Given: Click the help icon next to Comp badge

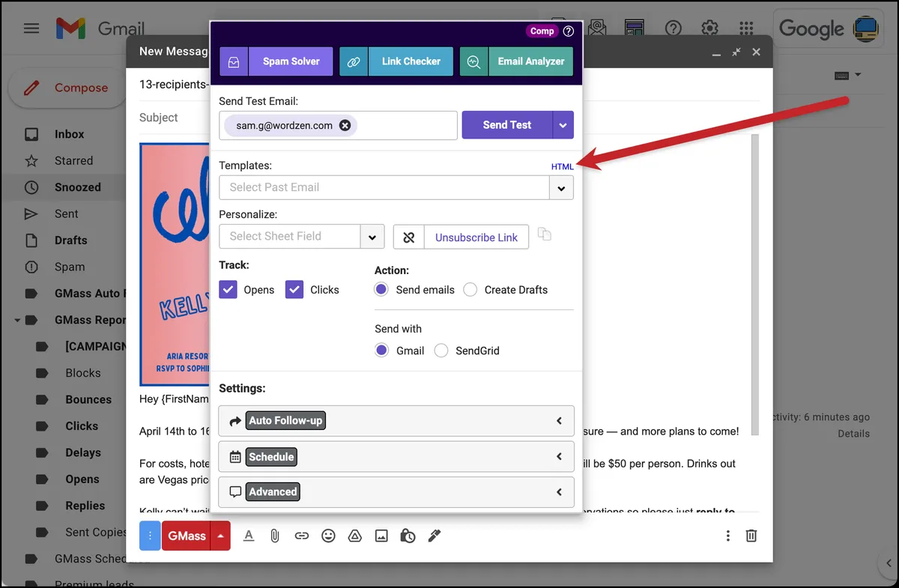Looking at the screenshot, I should point(569,31).
